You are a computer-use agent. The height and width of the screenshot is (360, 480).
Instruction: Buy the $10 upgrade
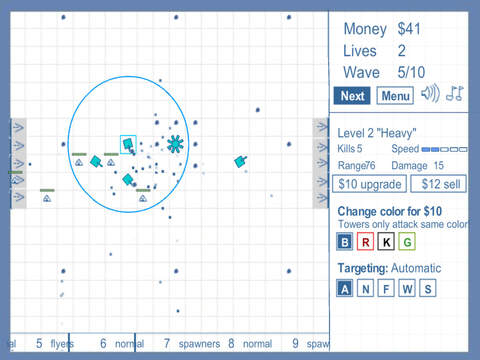[369, 184]
